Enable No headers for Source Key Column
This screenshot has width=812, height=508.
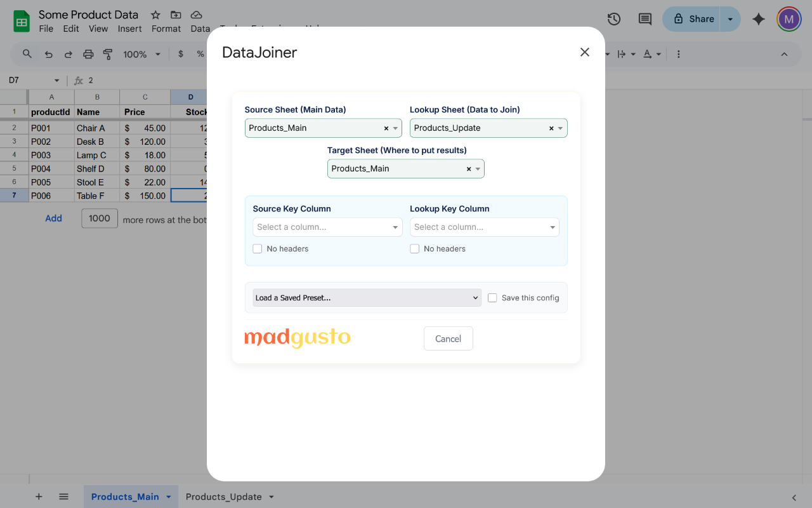coord(257,248)
